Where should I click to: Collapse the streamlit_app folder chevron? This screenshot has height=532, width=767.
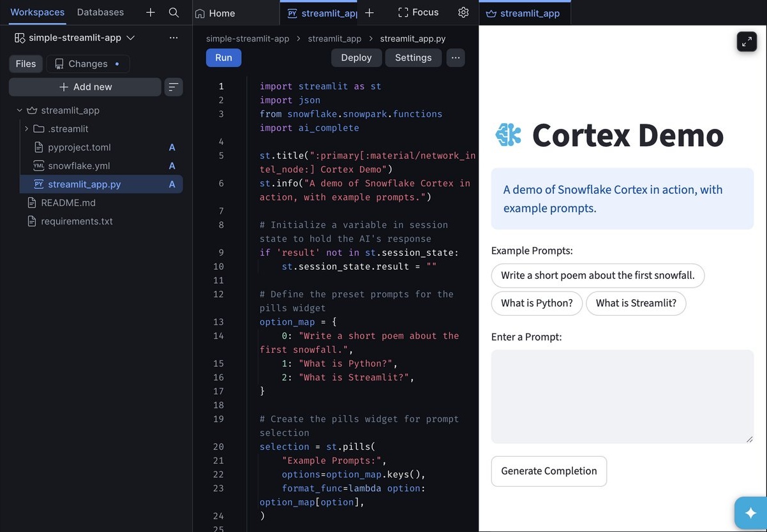(x=19, y=110)
